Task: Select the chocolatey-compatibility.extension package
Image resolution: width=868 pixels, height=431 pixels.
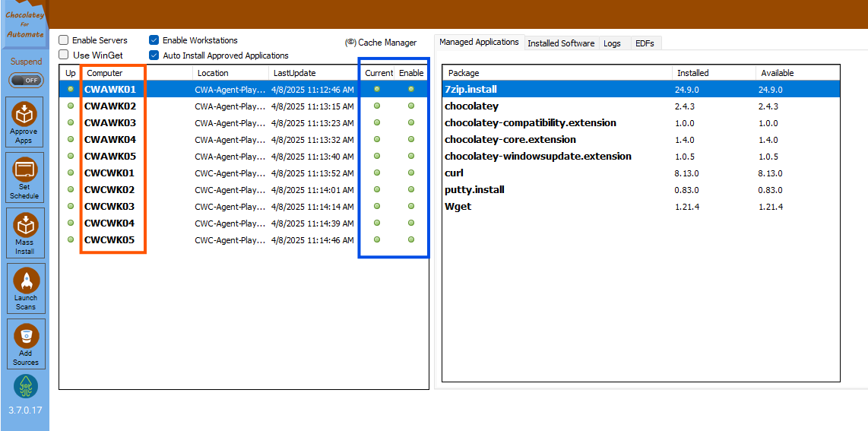Action: [641, 123]
